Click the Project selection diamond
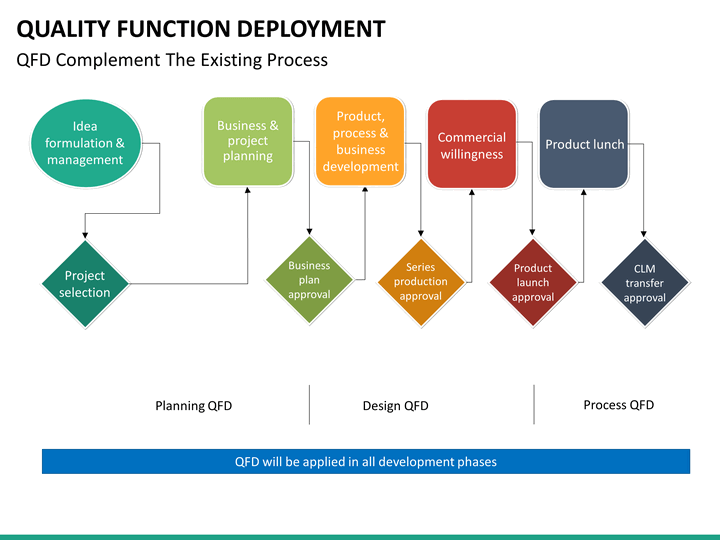Viewport: 720px width, 540px height. [x=85, y=284]
